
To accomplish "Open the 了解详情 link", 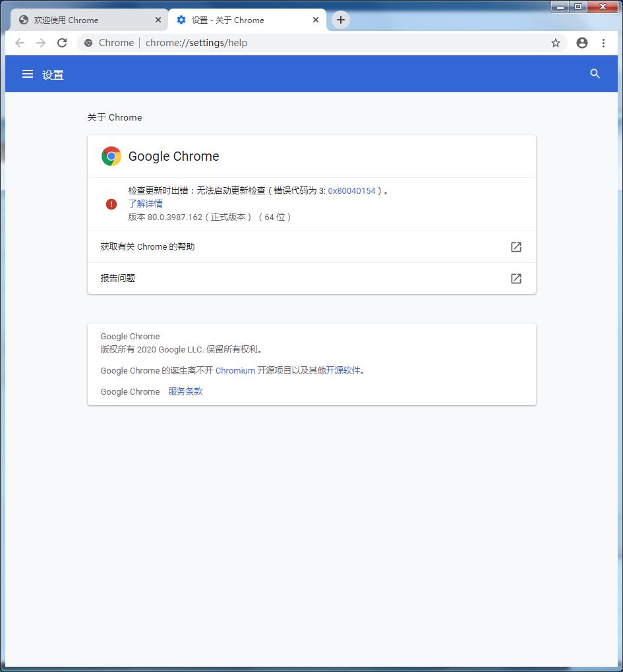I will point(145,204).
